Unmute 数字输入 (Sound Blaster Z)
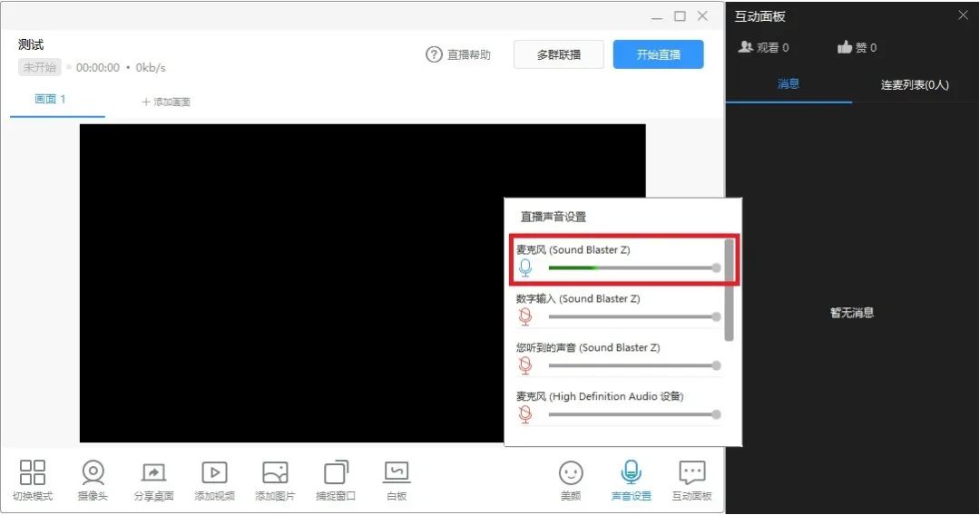Screen dimensions: 980x515 point(525,316)
